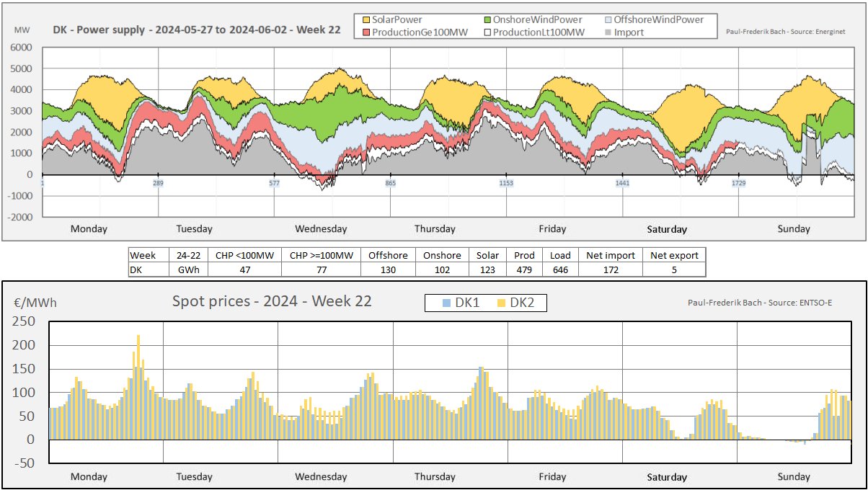Click the Import gray legend marker

pyautogui.click(x=608, y=32)
